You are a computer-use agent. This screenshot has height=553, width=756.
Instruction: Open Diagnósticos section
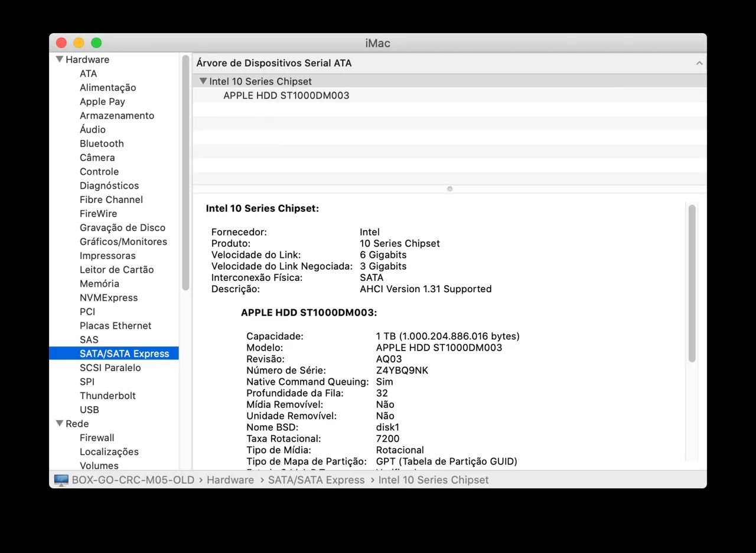pyautogui.click(x=109, y=186)
